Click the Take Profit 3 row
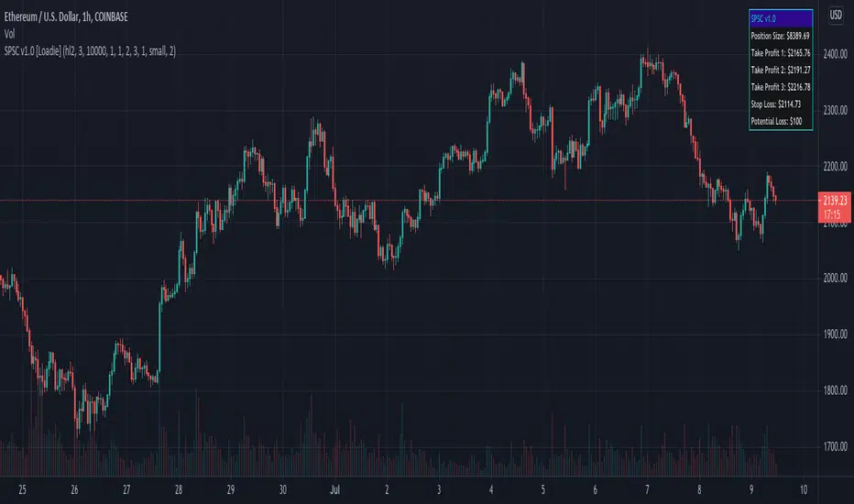854x504 pixels. pyautogui.click(x=780, y=88)
